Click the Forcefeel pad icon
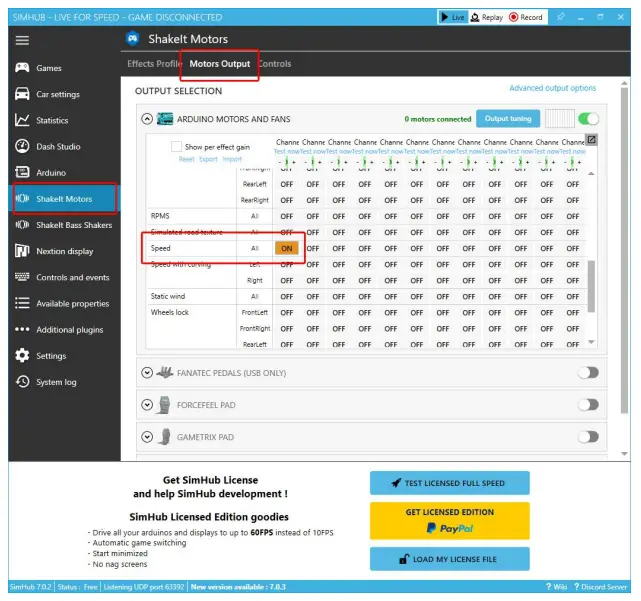 (164, 405)
